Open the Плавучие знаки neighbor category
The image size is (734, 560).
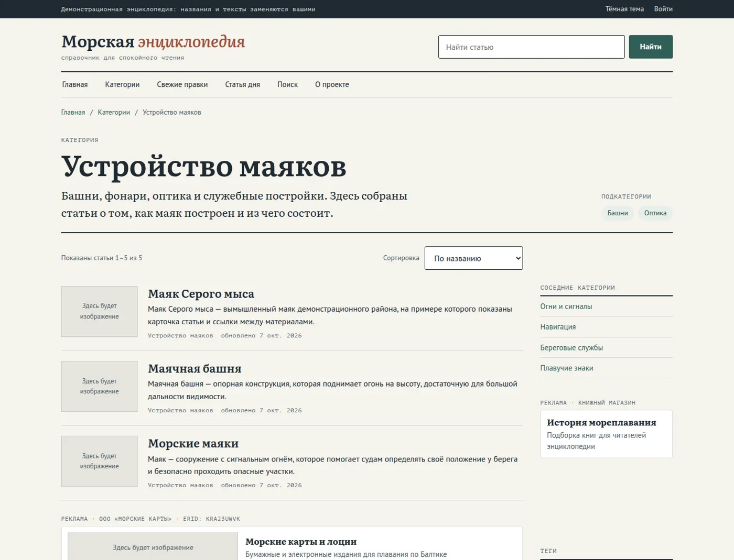point(567,368)
